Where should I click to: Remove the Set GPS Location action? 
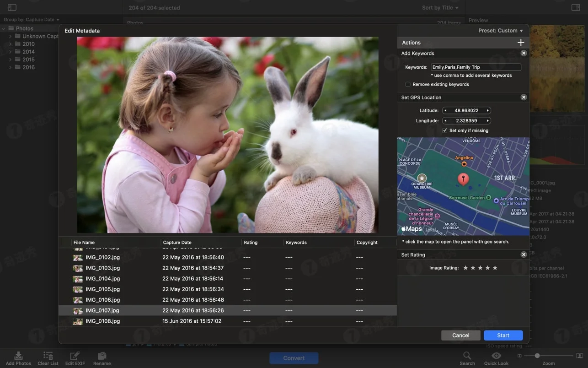point(523,97)
